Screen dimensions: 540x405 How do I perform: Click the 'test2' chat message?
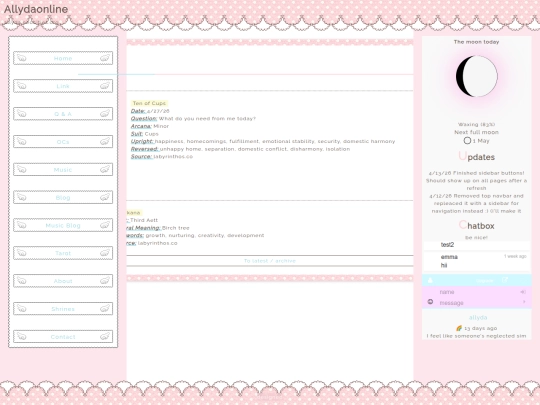(x=447, y=245)
